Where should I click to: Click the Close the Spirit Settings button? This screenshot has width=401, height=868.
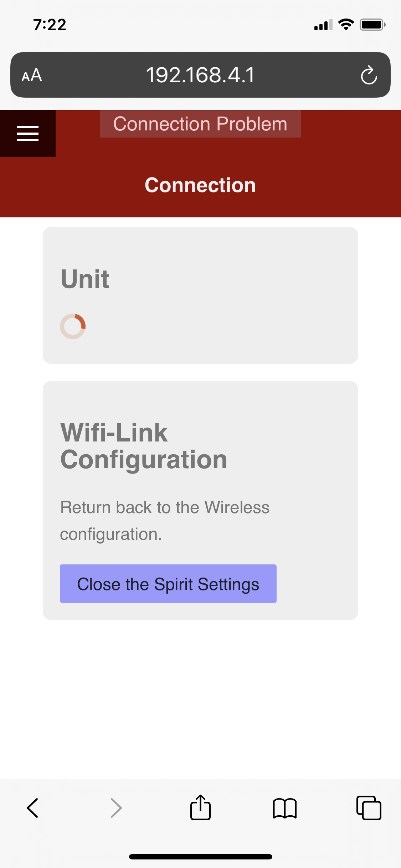pos(168,584)
